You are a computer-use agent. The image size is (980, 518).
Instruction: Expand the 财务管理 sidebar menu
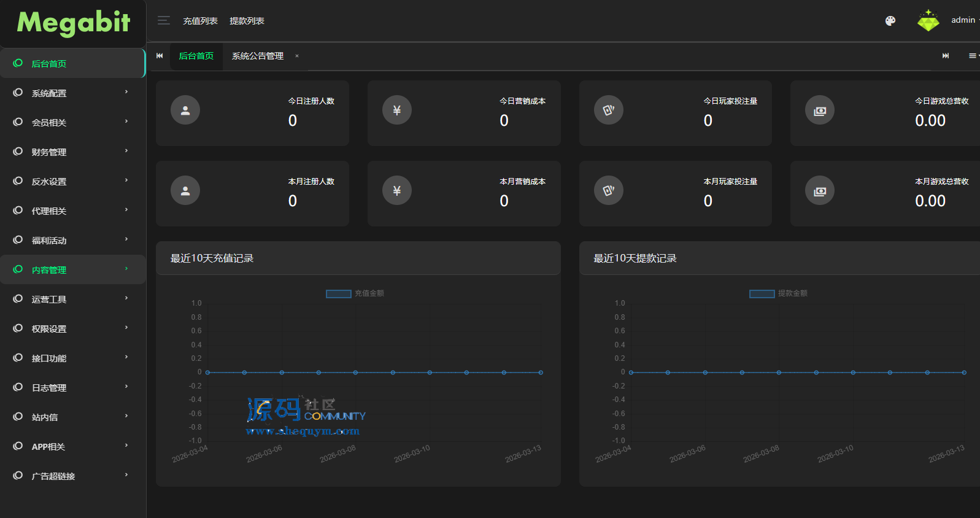72,152
